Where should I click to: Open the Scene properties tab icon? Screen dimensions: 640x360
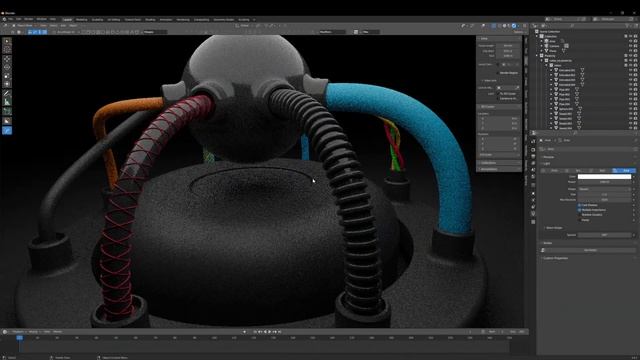533,170
